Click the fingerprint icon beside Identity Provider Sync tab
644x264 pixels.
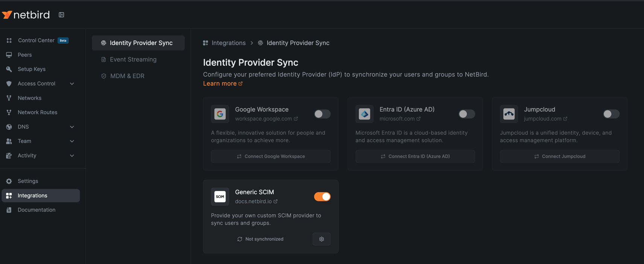point(104,43)
